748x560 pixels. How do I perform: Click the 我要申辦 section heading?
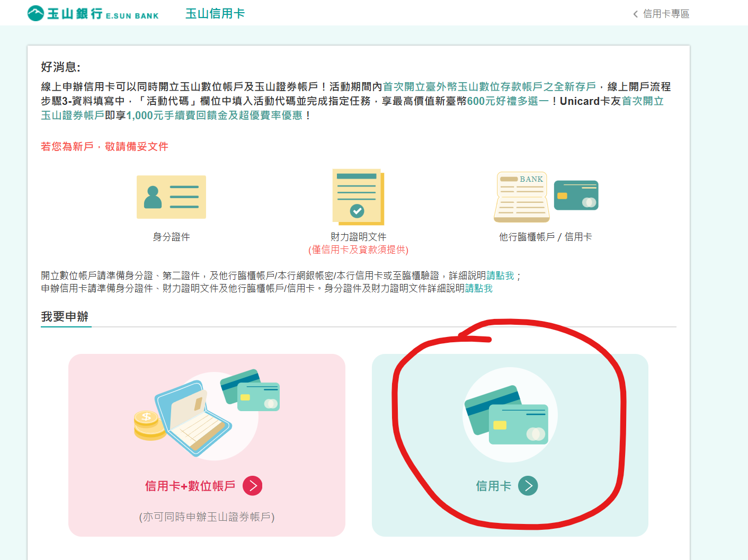(65, 317)
